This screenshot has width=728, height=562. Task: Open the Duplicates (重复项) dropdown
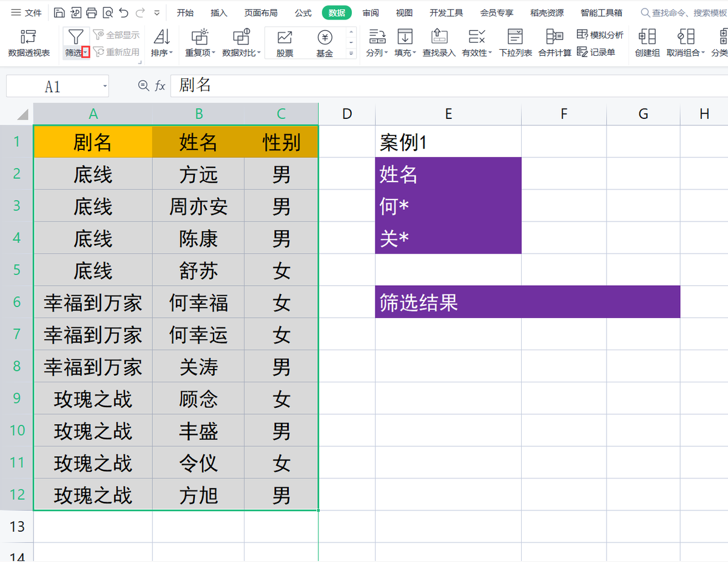pos(200,53)
